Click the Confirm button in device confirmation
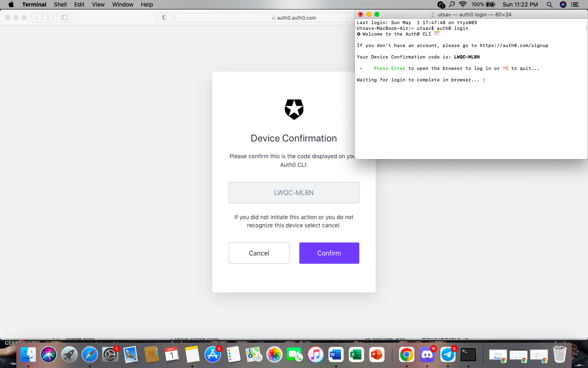Screen dimensions: 588x368 coord(329,253)
